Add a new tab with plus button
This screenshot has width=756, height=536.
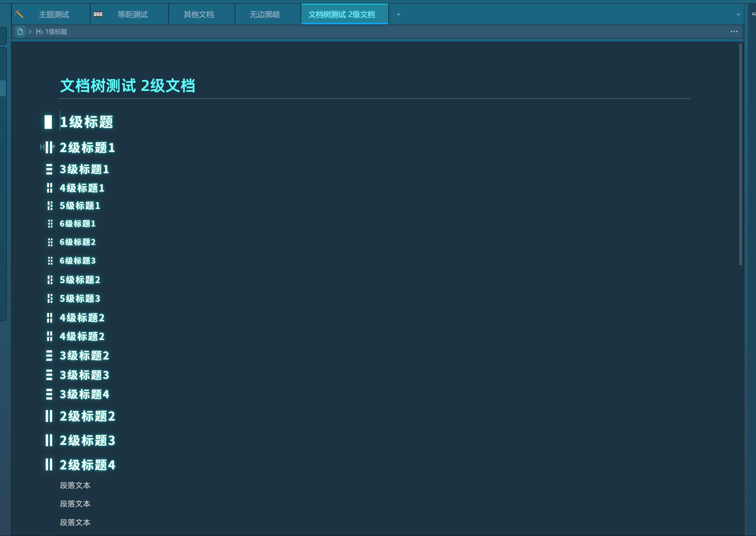[x=398, y=15]
